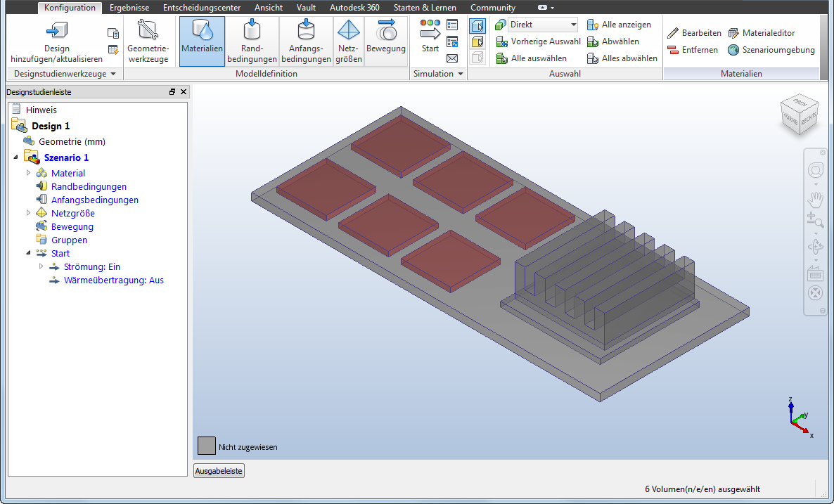The image size is (834, 504).
Task: Click Entfernen material icon
Action: [x=673, y=50]
